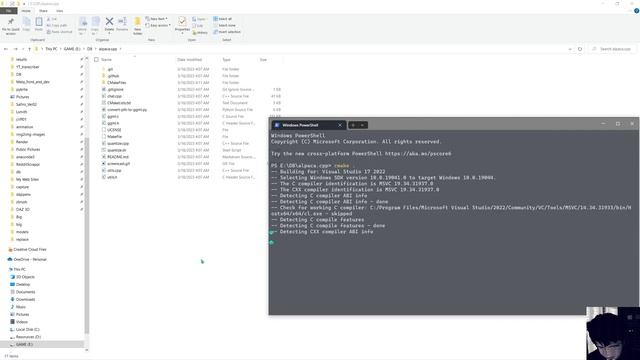Open the recent locations dropdown arrow

pos(22,49)
